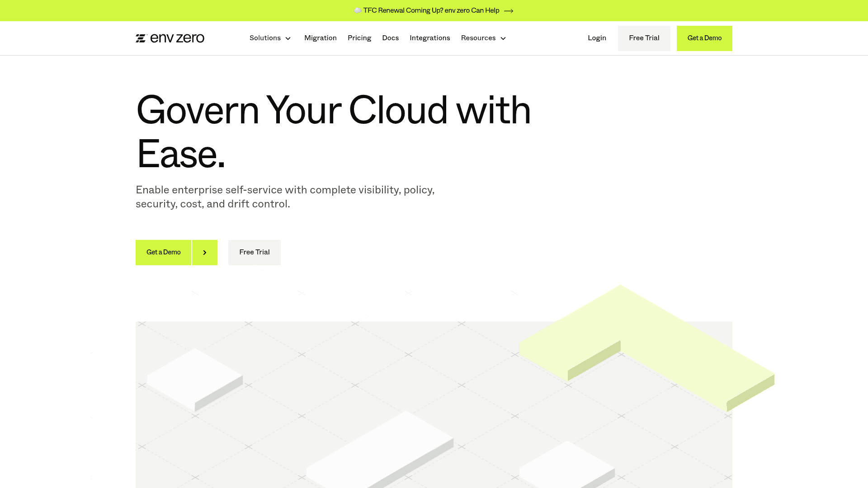Select Pricing from the navigation
868x488 pixels.
pyautogui.click(x=359, y=38)
